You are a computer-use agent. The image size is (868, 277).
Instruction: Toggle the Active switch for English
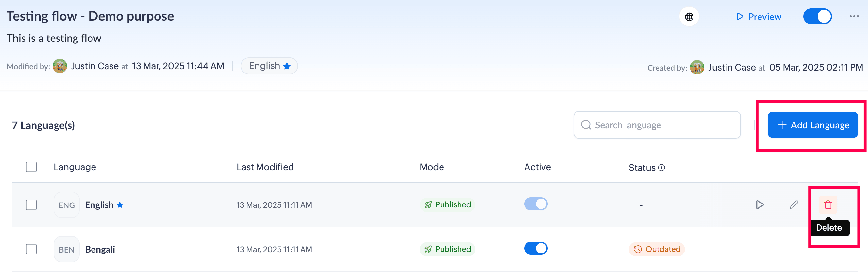(535, 204)
